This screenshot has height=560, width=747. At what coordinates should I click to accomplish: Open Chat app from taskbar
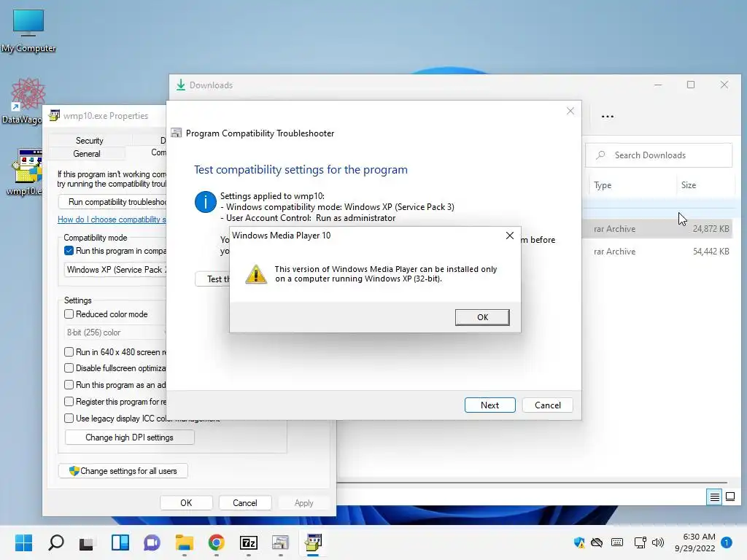coord(152,542)
